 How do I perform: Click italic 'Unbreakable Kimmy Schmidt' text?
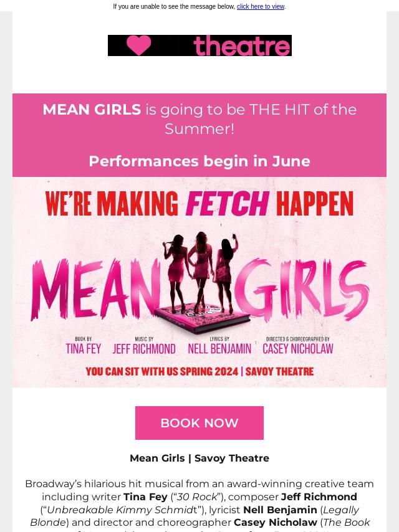tap(122, 510)
